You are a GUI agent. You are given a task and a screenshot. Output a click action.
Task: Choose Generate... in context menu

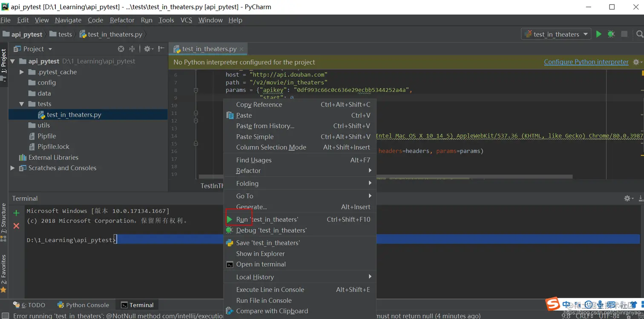[x=299, y=207]
